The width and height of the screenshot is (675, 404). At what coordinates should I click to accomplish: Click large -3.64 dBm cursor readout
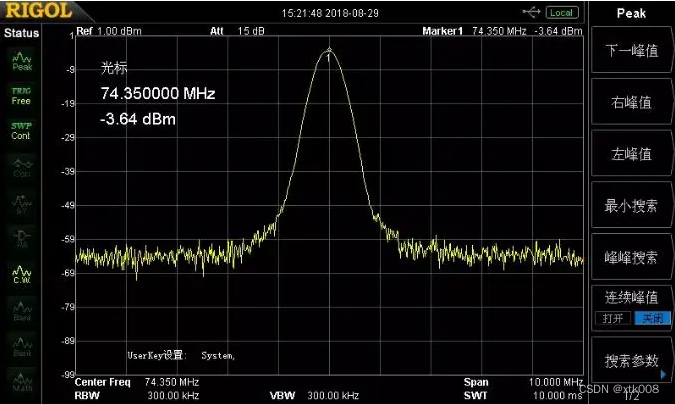[x=138, y=118]
